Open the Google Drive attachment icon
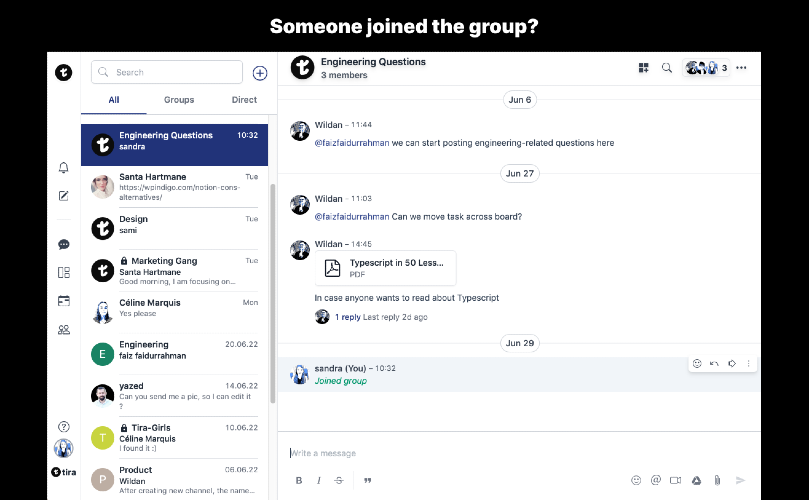This screenshot has width=809, height=500. [697, 480]
